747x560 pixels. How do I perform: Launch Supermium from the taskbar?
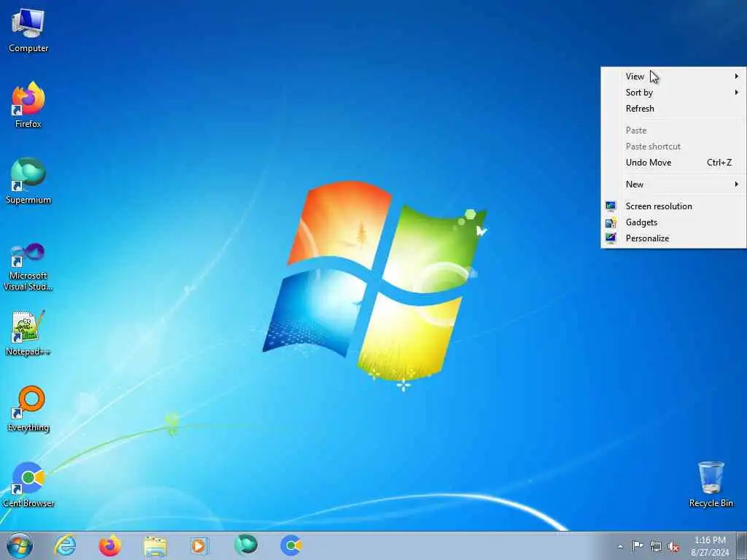[x=246, y=545]
